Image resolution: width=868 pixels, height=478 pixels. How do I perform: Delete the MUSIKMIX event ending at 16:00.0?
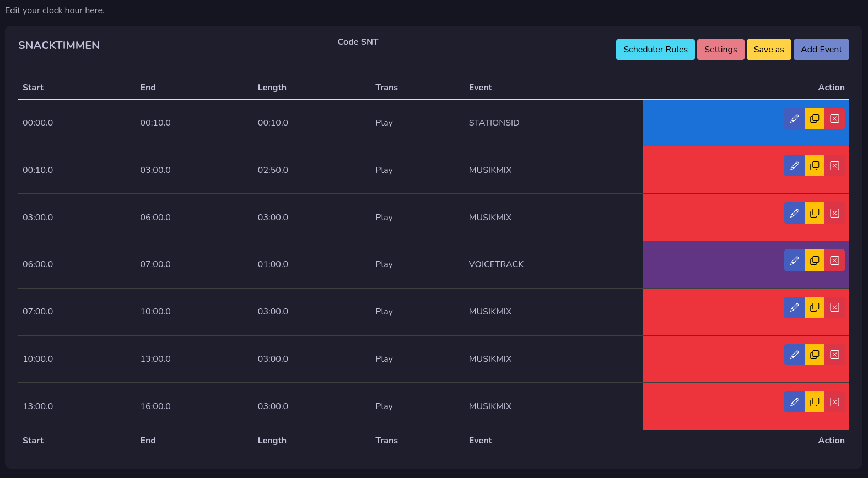tap(834, 402)
